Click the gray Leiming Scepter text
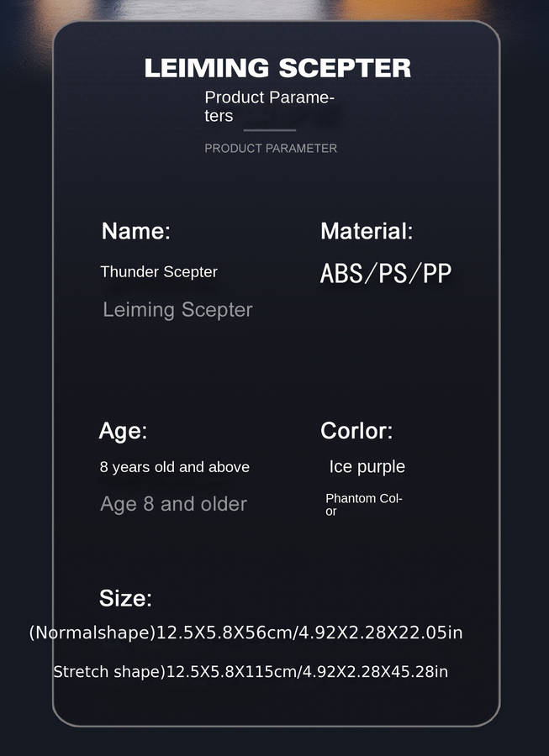Viewport: 549px width, 756px height. coord(177,310)
